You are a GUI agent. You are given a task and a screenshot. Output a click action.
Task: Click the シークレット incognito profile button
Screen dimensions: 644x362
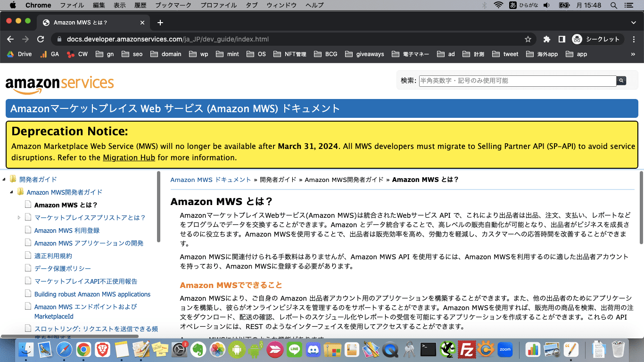598,39
